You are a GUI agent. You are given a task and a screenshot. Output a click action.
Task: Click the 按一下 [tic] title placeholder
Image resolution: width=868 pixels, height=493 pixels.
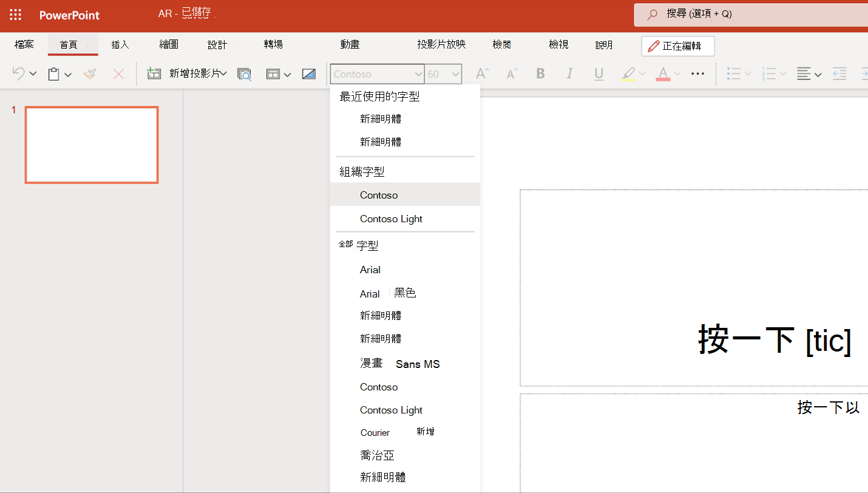pyautogui.click(x=694, y=288)
